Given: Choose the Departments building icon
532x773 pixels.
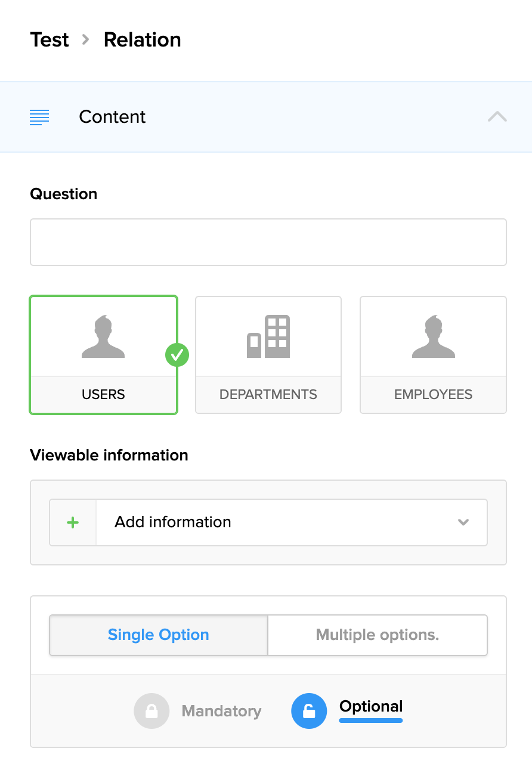Looking at the screenshot, I should pos(268,337).
